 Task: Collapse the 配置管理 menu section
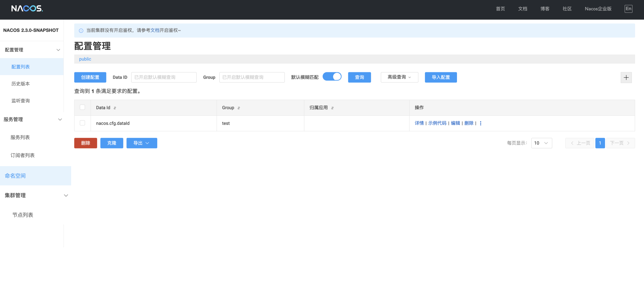(58, 50)
